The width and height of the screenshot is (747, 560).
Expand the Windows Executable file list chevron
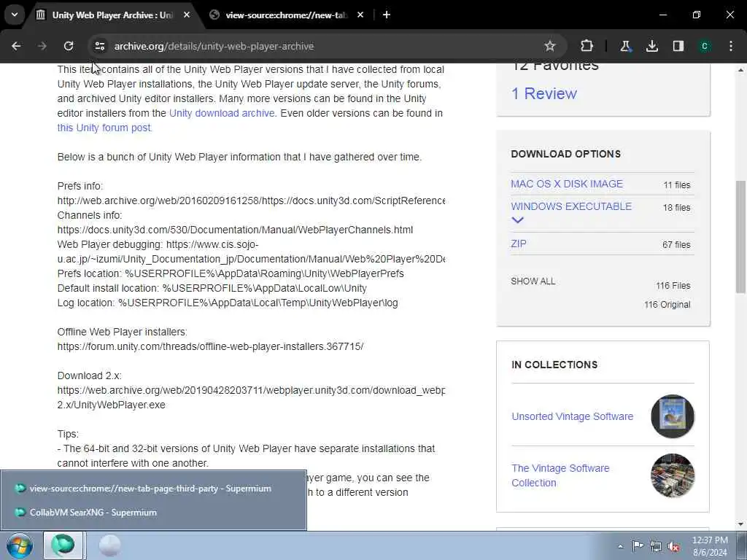(517, 220)
